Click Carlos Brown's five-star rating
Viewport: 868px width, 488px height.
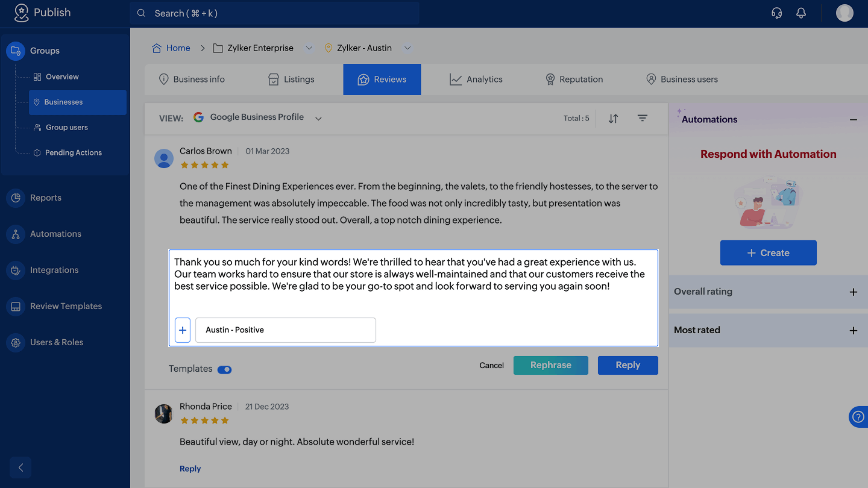[204, 165]
